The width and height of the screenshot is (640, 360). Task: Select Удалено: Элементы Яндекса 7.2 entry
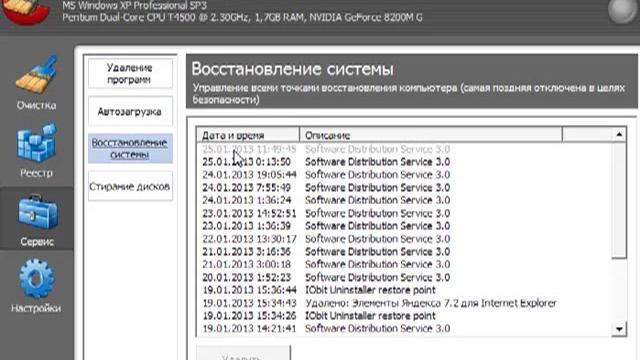[404, 303]
